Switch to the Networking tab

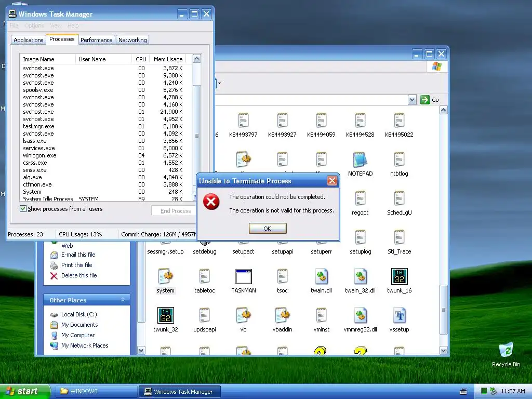coord(132,40)
